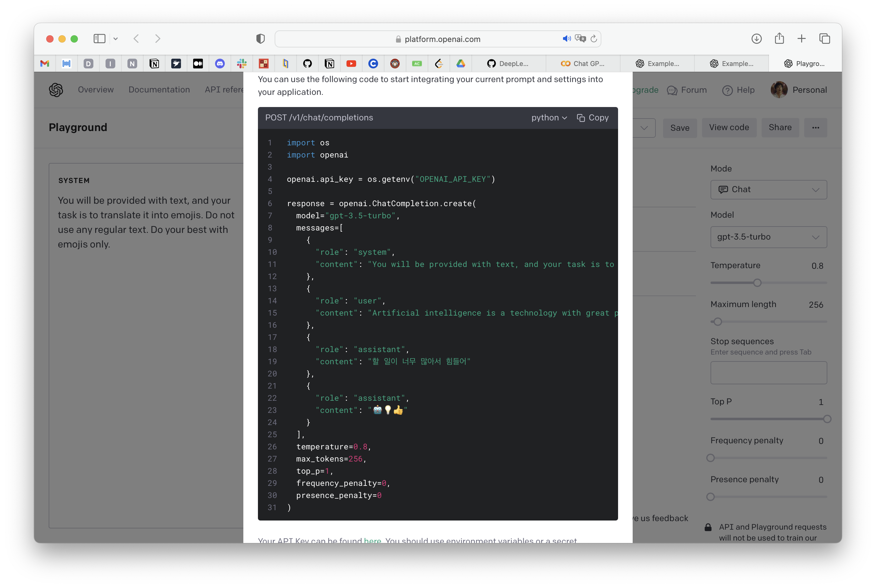876x588 pixels.
Task: Switch to the first Example... tab
Action: [x=657, y=63]
